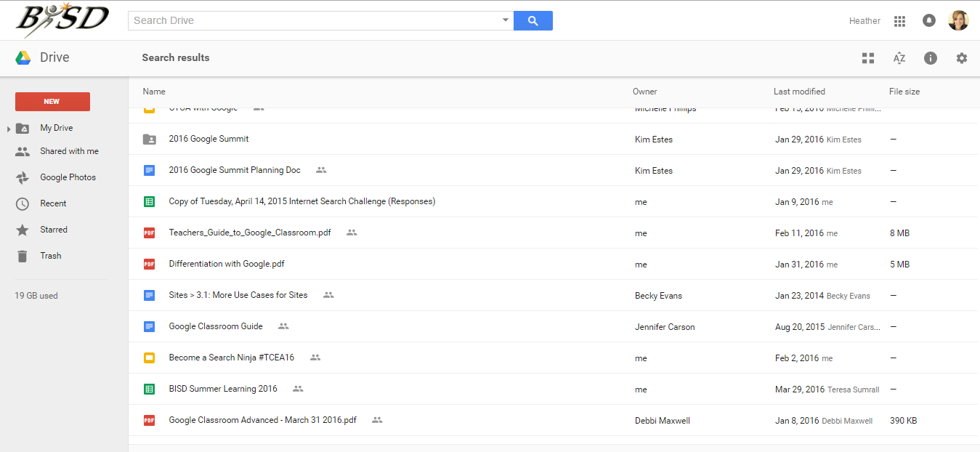Click the red NEW button
The width and height of the screenshot is (980, 452).
point(52,102)
